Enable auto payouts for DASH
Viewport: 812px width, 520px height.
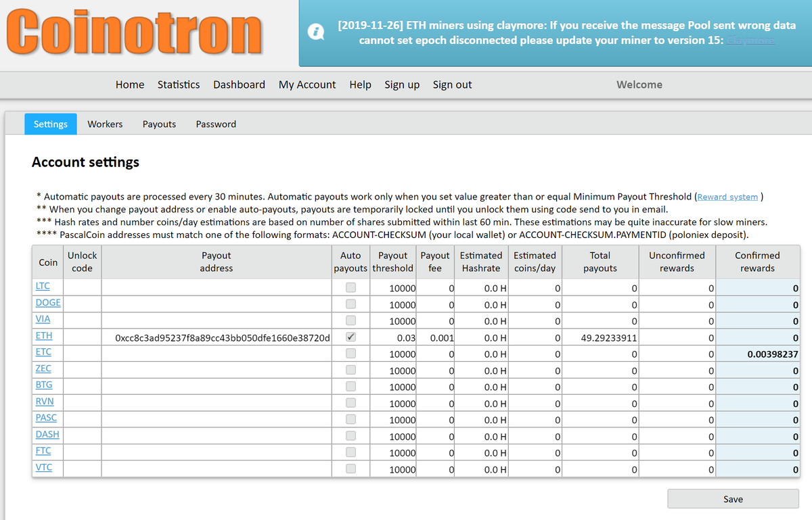pos(351,435)
